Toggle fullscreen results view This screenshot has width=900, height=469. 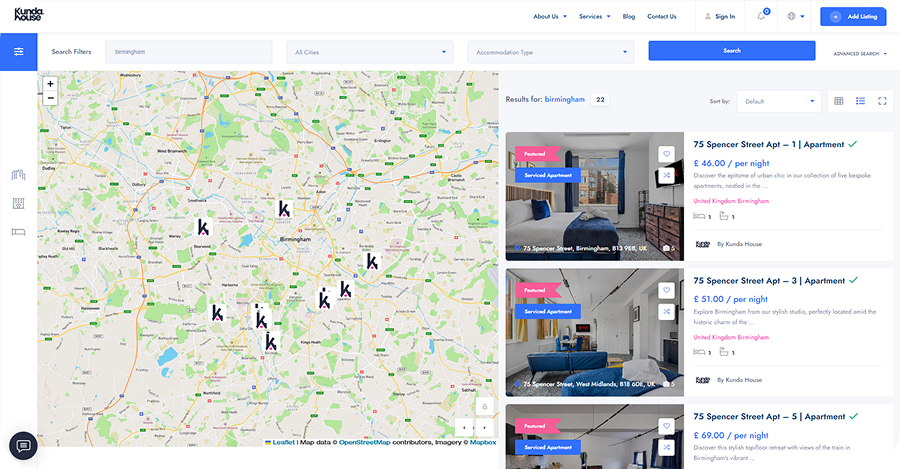[882, 101]
